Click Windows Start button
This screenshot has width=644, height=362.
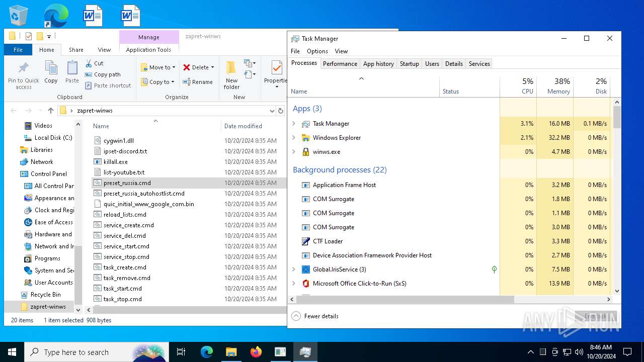coord(12,352)
